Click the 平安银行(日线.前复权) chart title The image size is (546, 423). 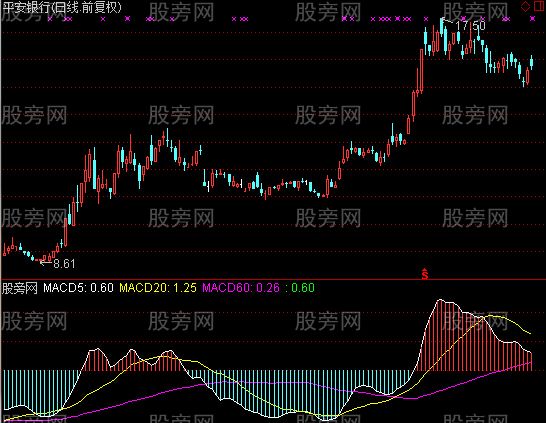62,8
